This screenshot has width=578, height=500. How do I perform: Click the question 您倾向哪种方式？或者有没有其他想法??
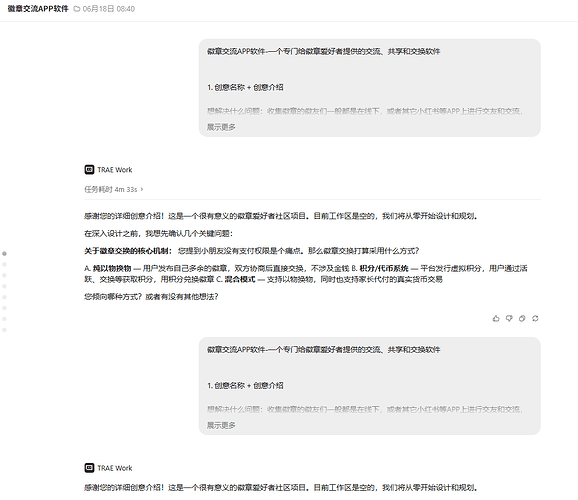coord(151,297)
